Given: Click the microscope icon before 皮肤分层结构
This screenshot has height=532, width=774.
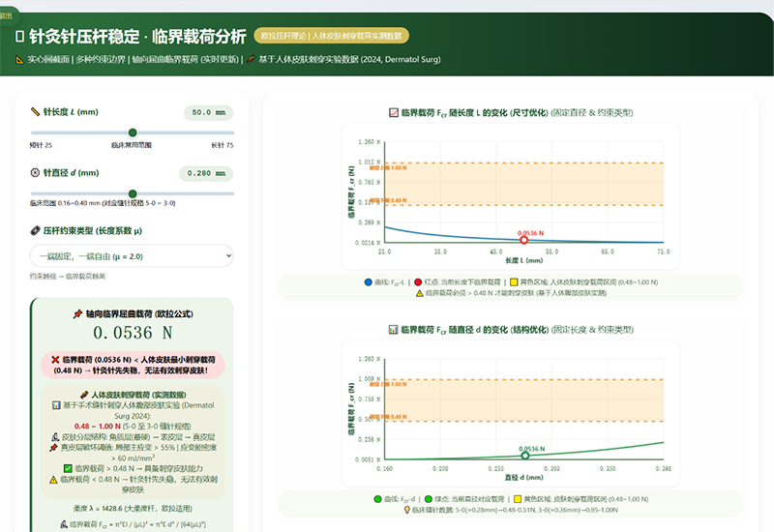Looking at the screenshot, I should [56, 437].
